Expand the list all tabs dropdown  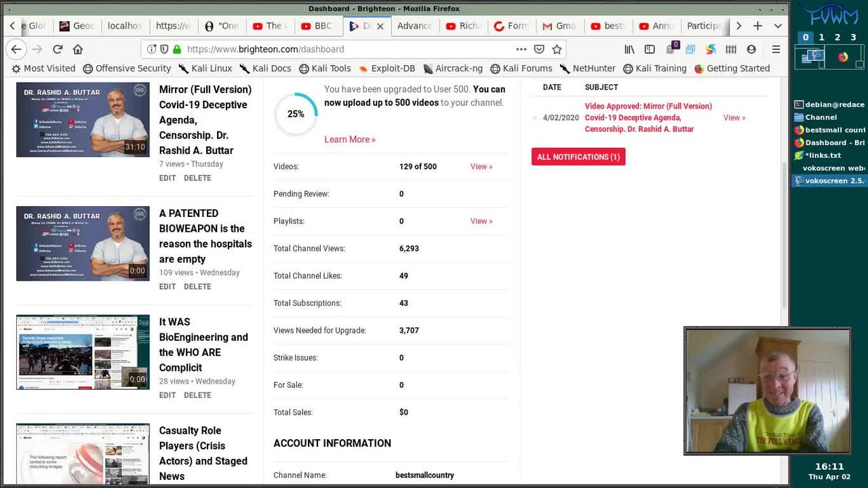pos(778,26)
